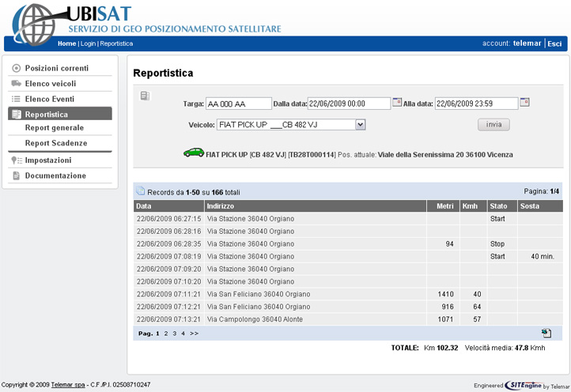Click the 1410 Metri value
571x392 pixels.
[445, 294]
